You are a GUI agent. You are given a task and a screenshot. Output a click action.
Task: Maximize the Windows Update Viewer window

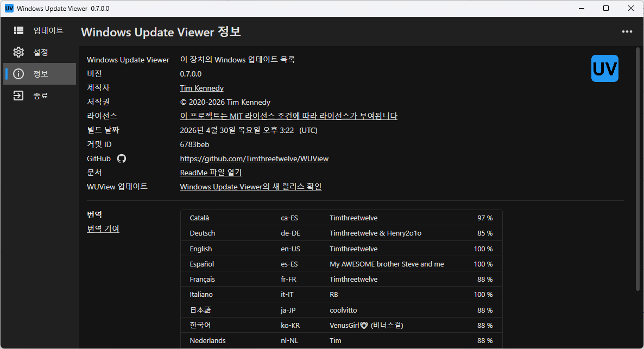click(x=606, y=8)
